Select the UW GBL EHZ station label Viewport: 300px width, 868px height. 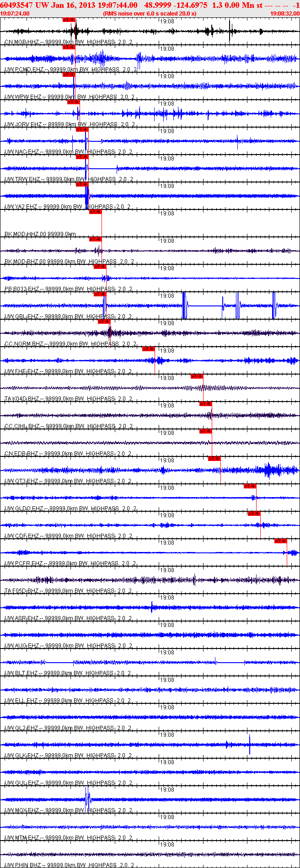69,316
